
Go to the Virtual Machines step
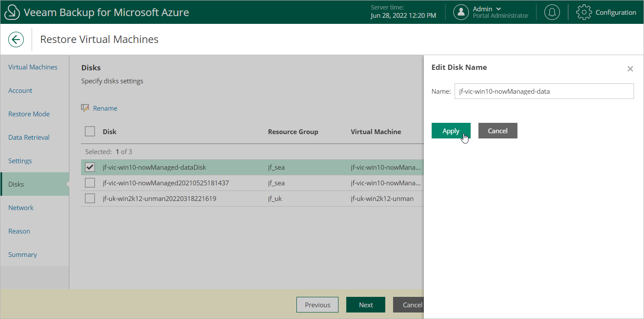coord(33,67)
